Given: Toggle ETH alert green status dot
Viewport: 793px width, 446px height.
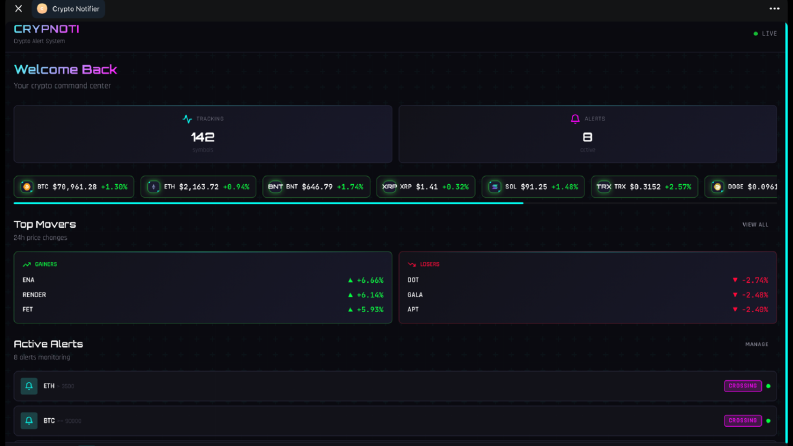Looking at the screenshot, I should [x=768, y=386].
